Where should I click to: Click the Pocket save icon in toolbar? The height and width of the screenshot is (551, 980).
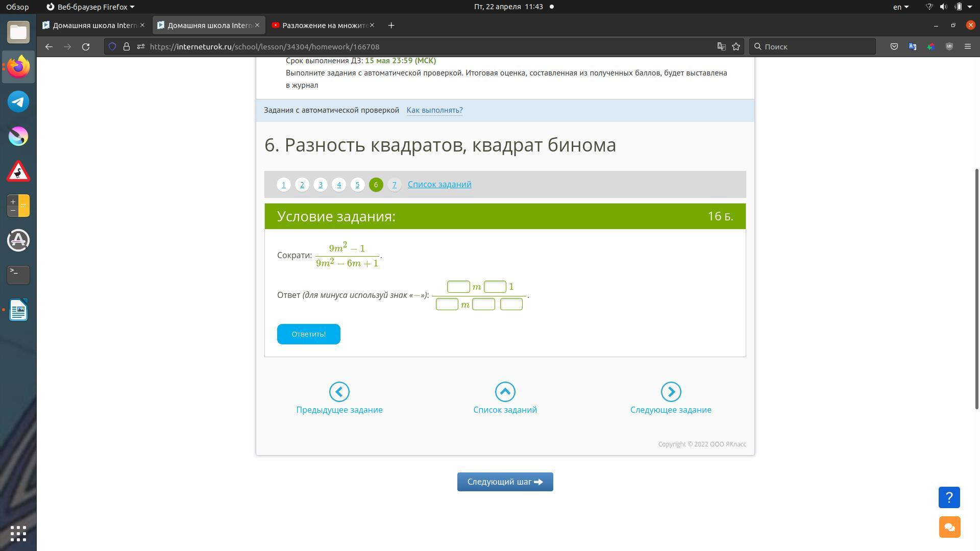click(x=894, y=46)
